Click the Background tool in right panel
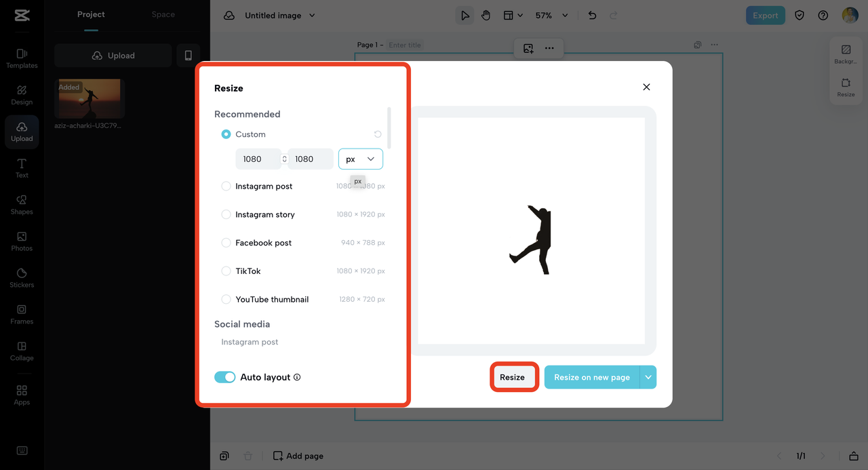868x470 pixels. (846, 54)
